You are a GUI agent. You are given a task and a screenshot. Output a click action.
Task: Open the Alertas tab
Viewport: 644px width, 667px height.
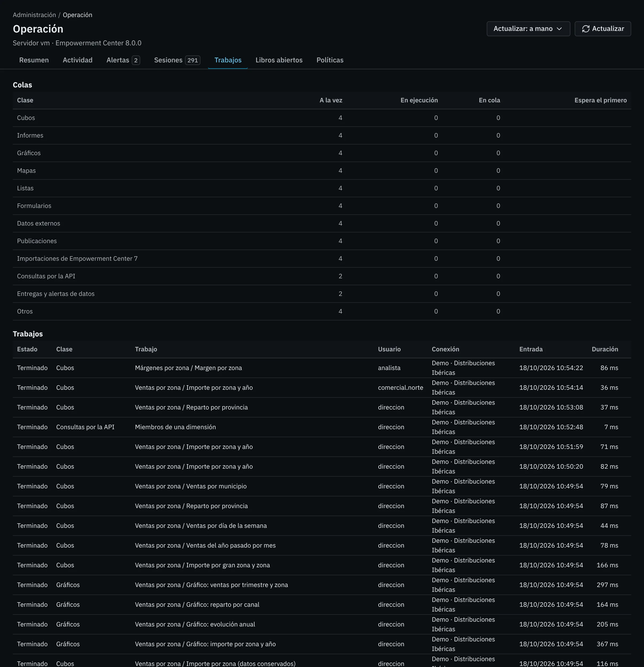[x=123, y=60]
